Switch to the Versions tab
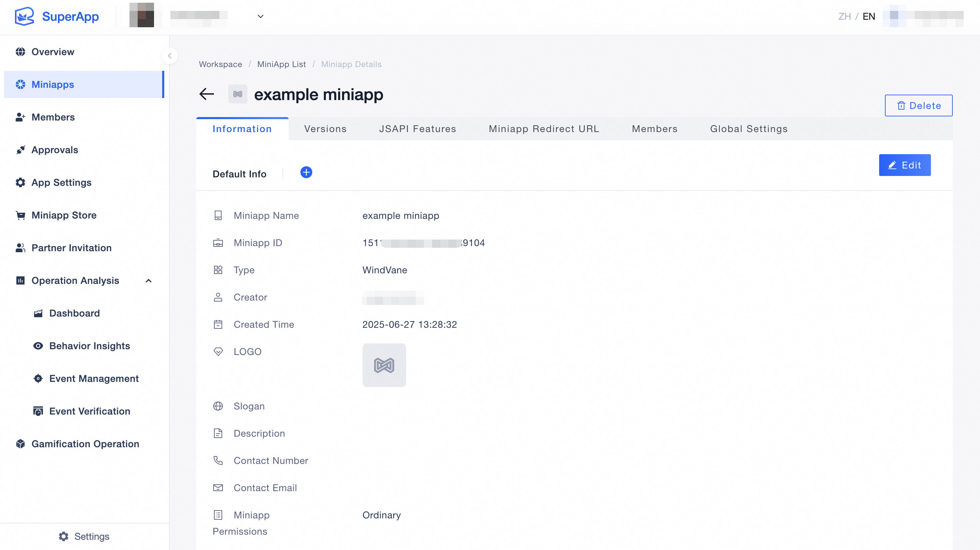 click(325, 129)
